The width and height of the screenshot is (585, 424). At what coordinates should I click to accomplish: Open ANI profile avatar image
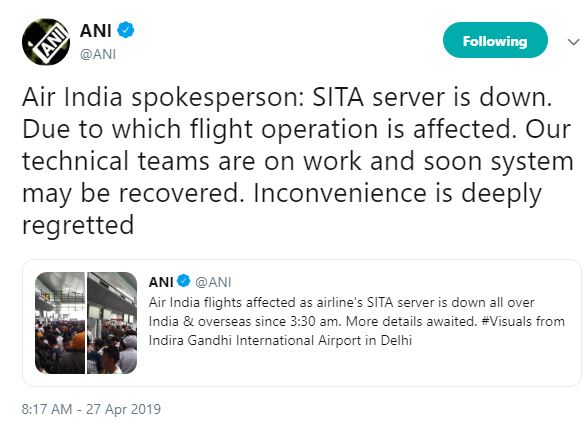coord(46,42)
